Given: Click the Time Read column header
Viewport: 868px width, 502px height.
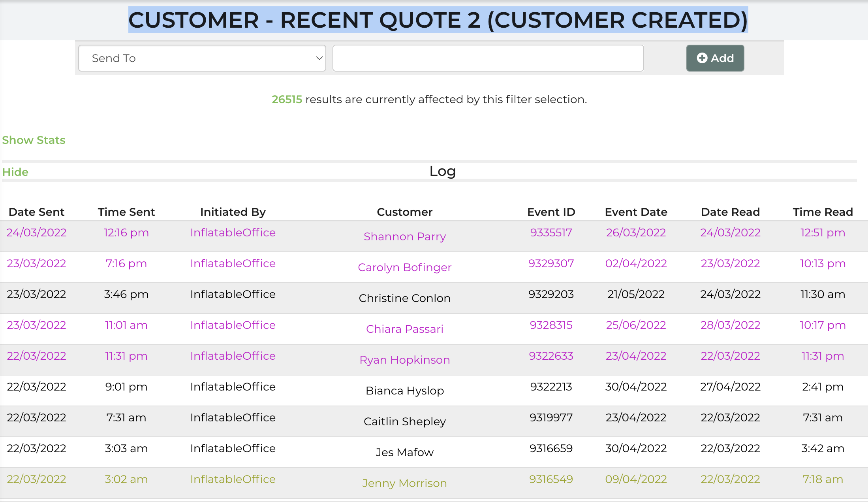Looking at the screenshot, I should point(823,212).
